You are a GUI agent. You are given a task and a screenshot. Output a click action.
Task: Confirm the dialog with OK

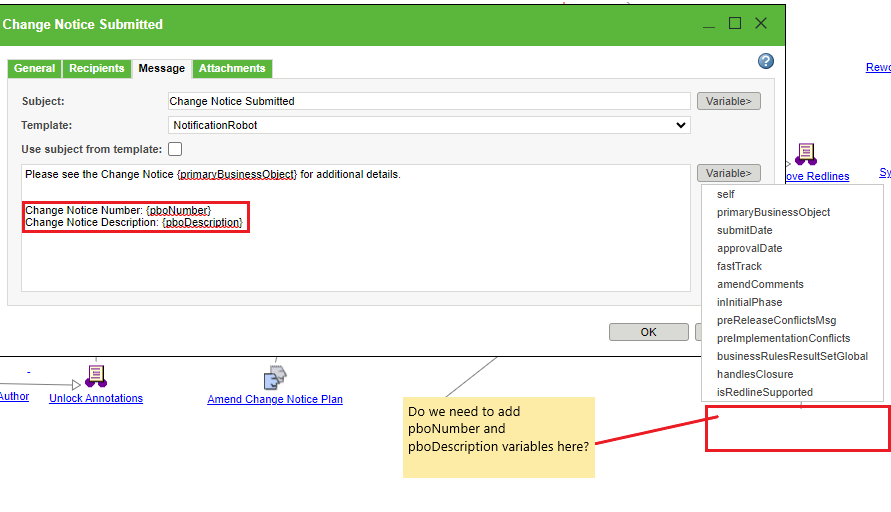[x=648, y=332]
